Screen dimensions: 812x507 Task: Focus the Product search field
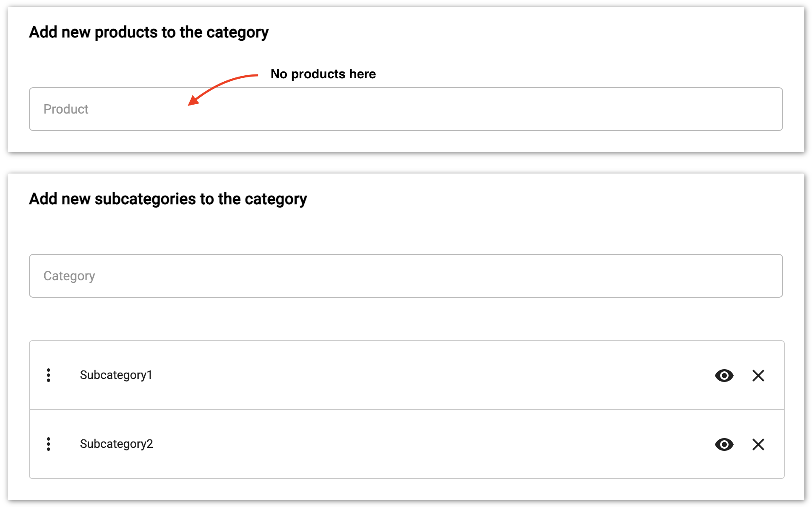click(x=405, y=109)
